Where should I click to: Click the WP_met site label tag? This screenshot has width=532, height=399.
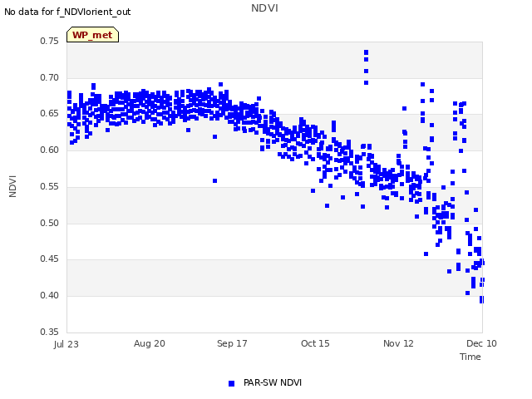(92, 35)
